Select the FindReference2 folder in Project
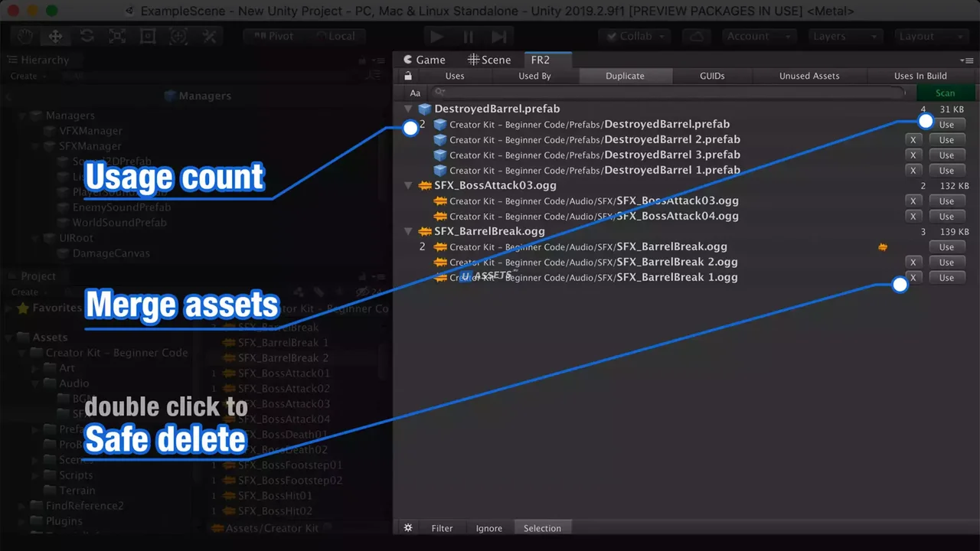 point(84,506)
